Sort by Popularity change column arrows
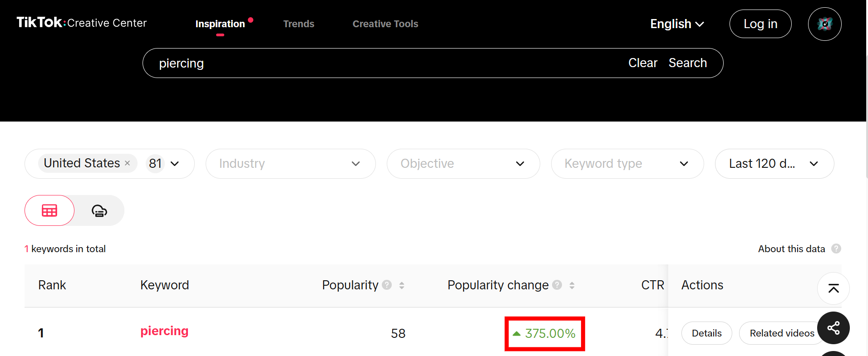The image size is (868, 356). coord(572,285)
